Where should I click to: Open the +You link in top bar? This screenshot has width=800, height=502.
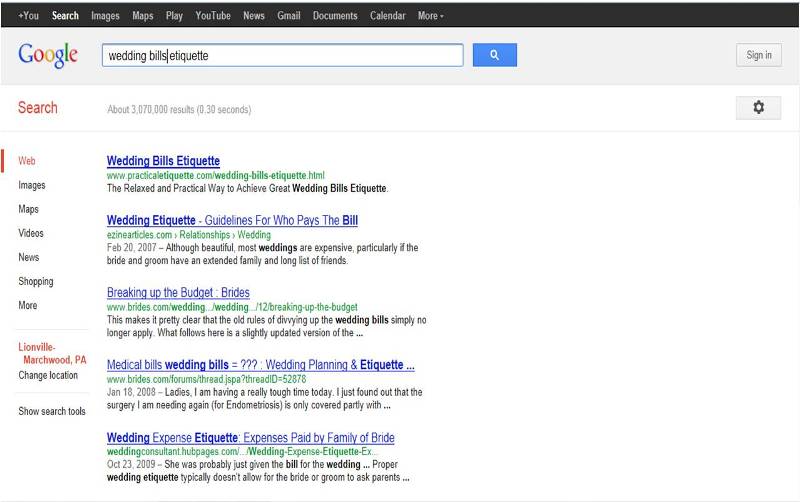tap(28, 16)
